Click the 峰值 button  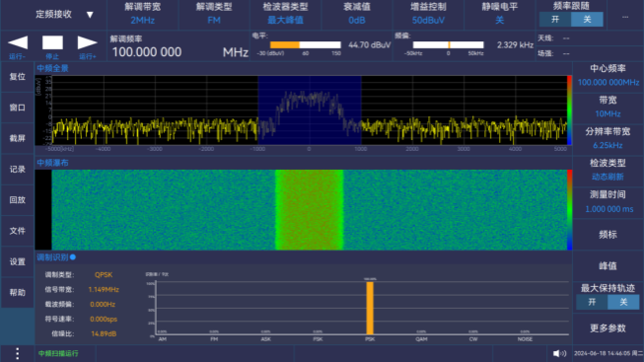pyautogui.click(x=608, y=266)
